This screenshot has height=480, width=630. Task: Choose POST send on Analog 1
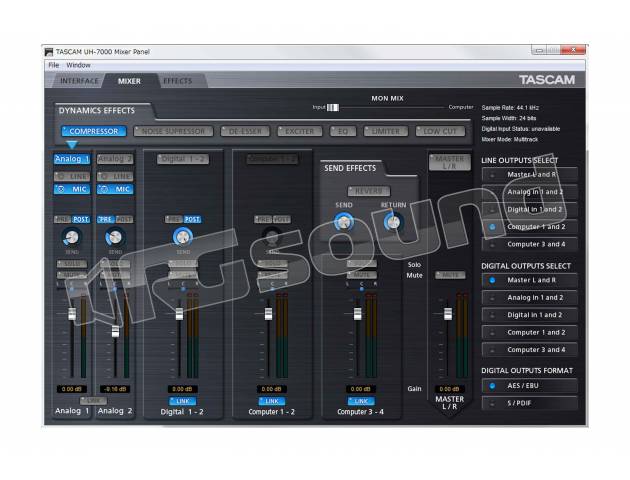tap(81, 219)
